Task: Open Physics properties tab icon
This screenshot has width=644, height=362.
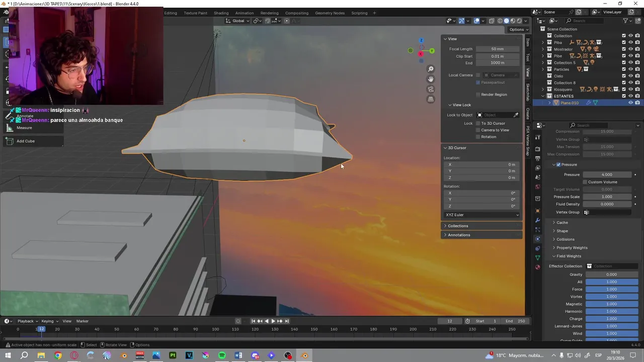Action: (537, 239)
